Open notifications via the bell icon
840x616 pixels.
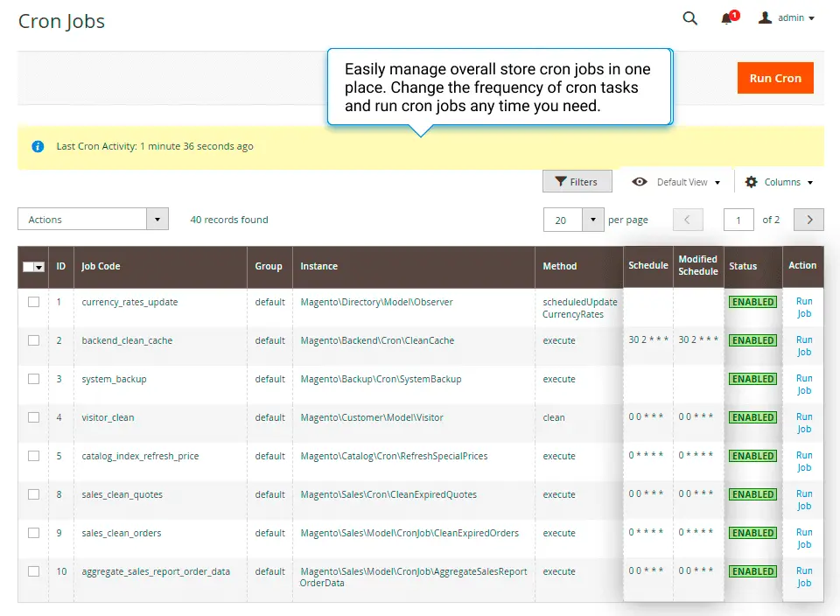tap(726, 17)
